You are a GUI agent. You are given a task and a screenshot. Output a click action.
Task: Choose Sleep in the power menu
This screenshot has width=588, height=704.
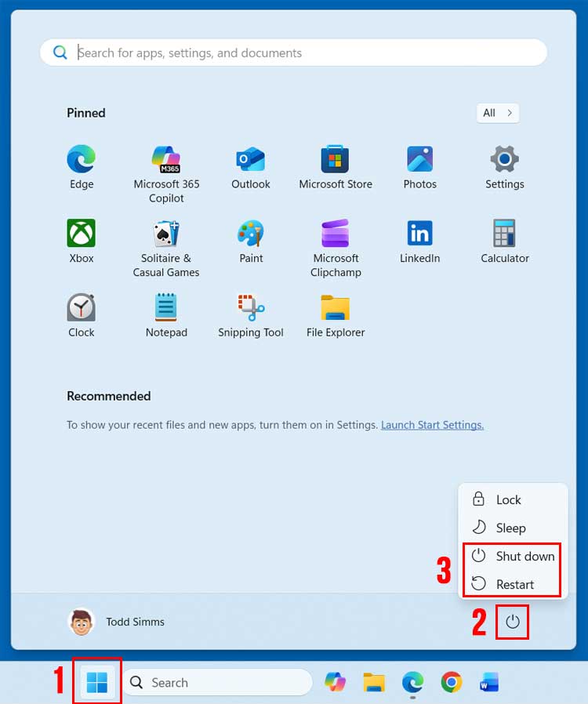513,528
